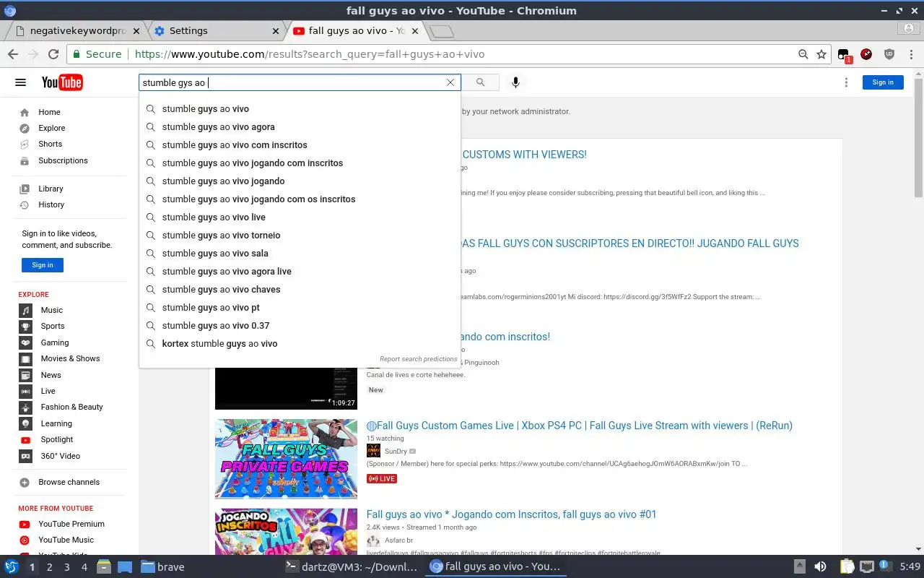Open Fall Guys Private Games thumbnail
This screenshot has width=924, height=578.
pos(286,459)
